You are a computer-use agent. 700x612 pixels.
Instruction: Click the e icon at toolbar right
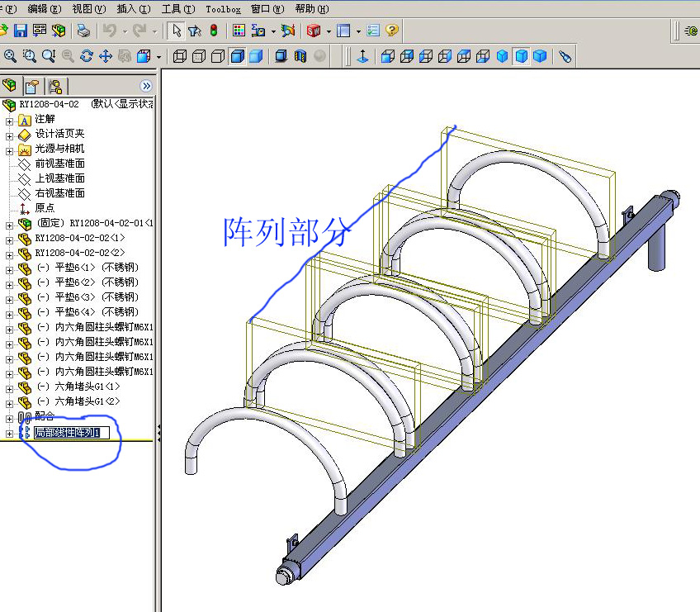tap(691, 31)
